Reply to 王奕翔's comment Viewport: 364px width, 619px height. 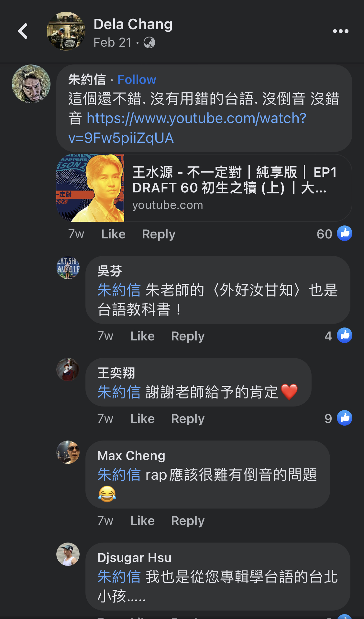point(188,419)
